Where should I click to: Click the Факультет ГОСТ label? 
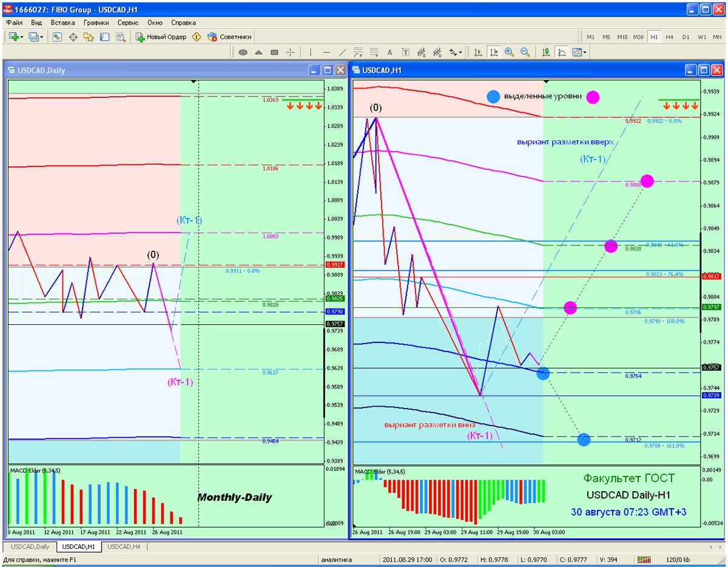tap(628, 478)
